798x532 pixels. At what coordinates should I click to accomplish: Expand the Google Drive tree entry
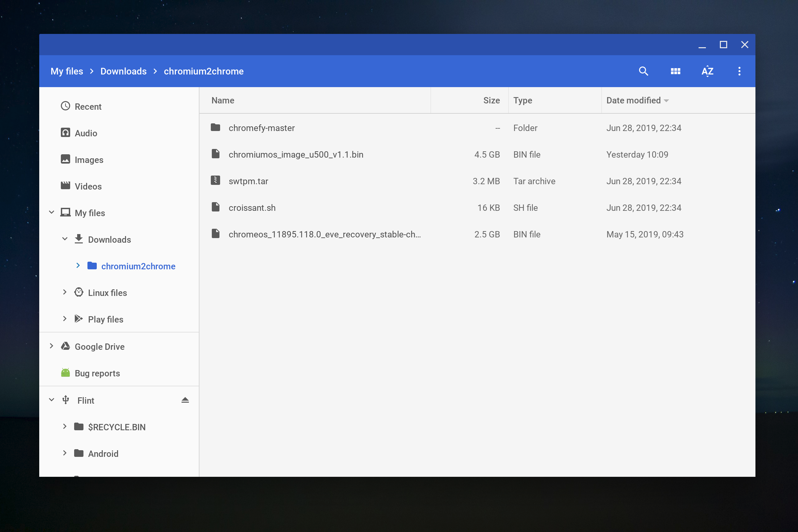tap(51, 346)
